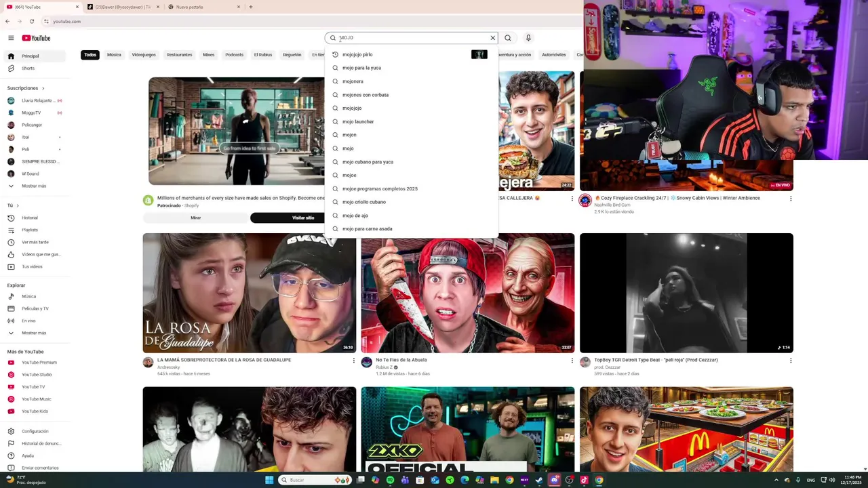Clear the search box with the X
Image resolution: width=868 pixels, height=488 pixels.
(493, 38)
